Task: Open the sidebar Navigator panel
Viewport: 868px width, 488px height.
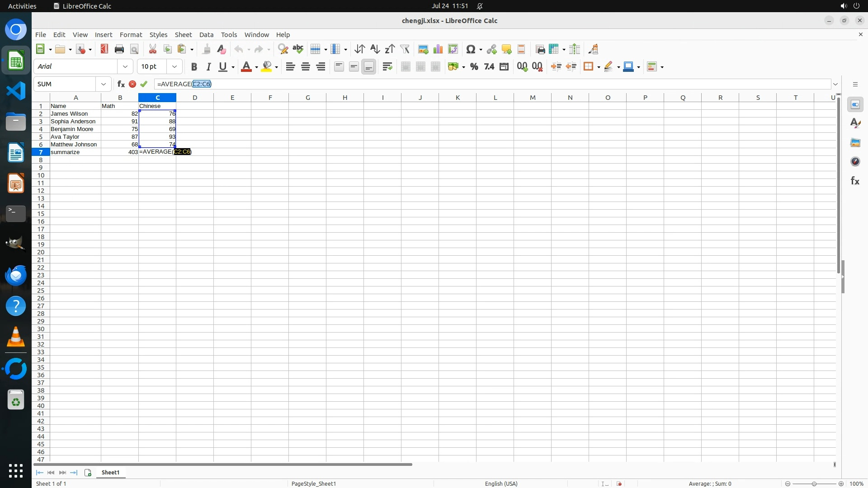Action: tap(855, 161)
